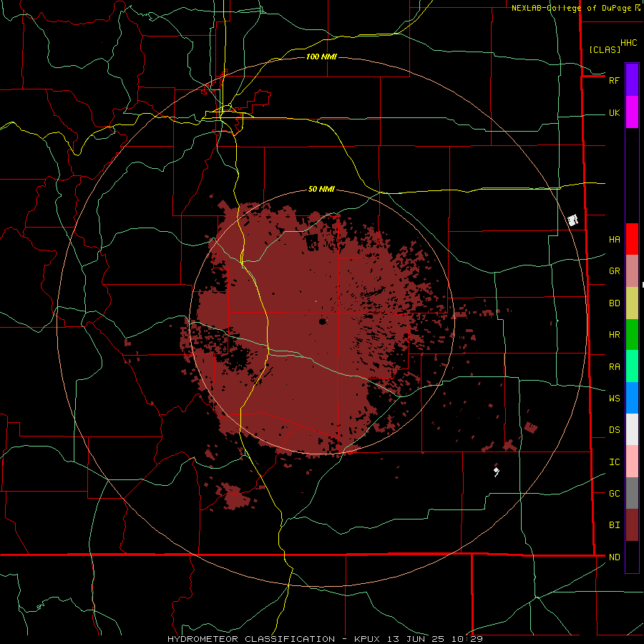Select the gray GC legend color swatch

[x=632, y=493]
